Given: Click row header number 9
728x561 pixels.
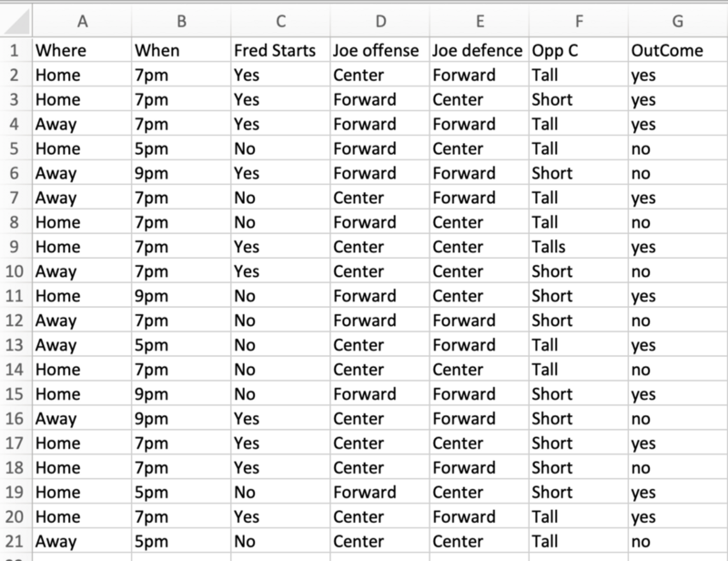Looking at the screenshot, I should point(15,247).
